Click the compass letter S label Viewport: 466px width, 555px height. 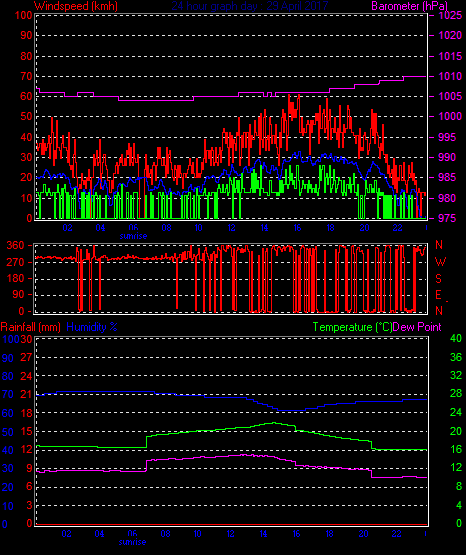coord(438,279)
